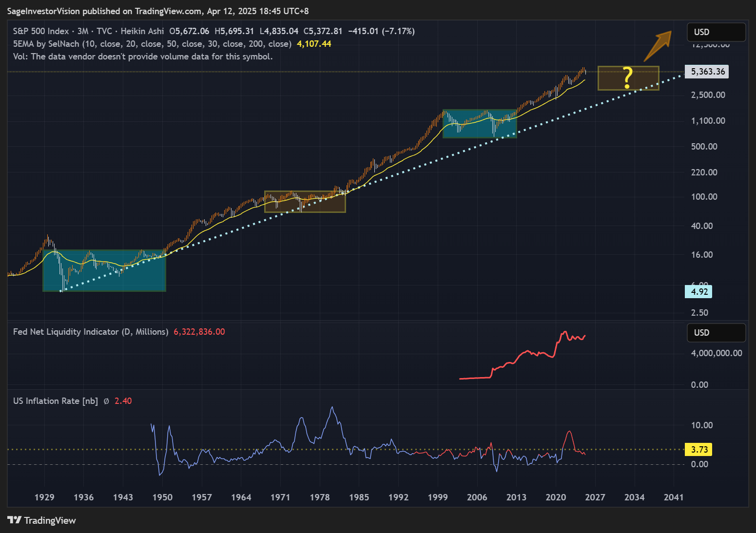
Task: Click the 5EMA by SelNach indicator legend
Action: click(152, 44)
